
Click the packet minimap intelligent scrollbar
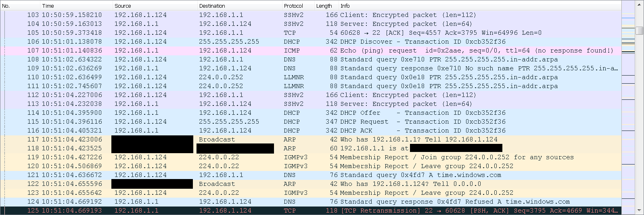click(x=628, y=108)
